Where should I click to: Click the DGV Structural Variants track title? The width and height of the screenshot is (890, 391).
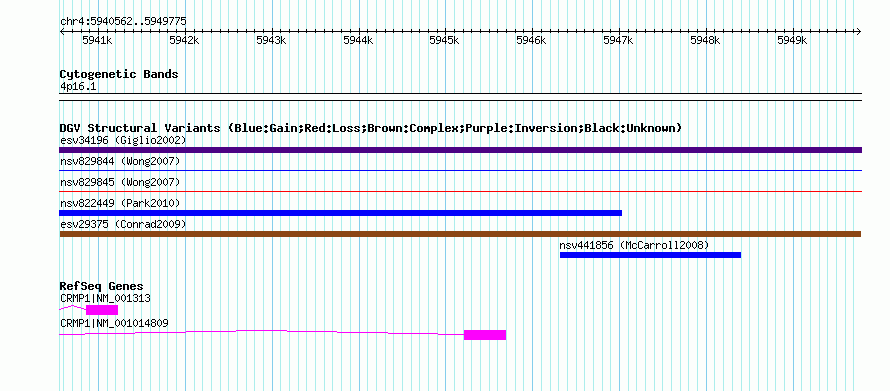click(371, 128)
